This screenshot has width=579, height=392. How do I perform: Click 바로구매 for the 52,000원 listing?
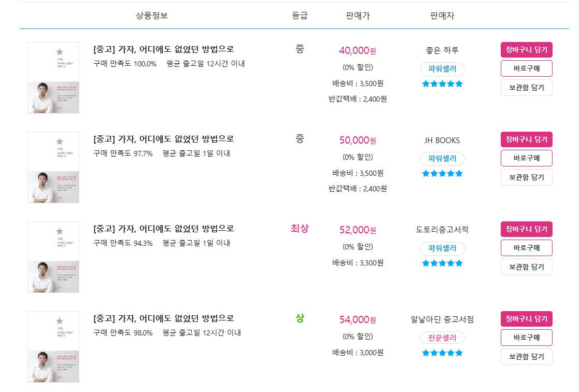526,248
